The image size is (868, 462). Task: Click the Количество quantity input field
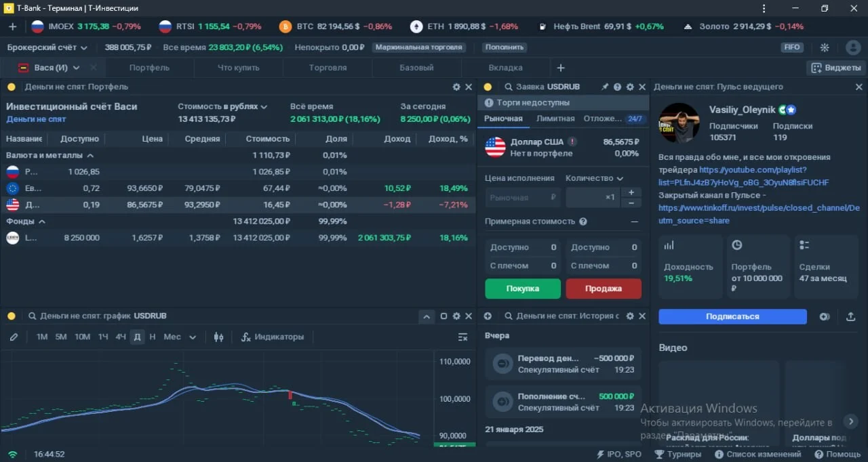point(593,197)
